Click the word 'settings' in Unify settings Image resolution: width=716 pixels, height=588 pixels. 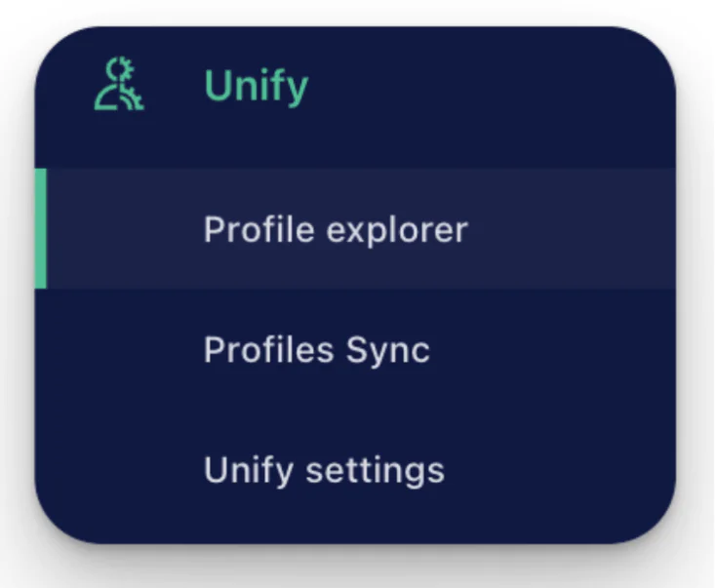pos(375,471)
